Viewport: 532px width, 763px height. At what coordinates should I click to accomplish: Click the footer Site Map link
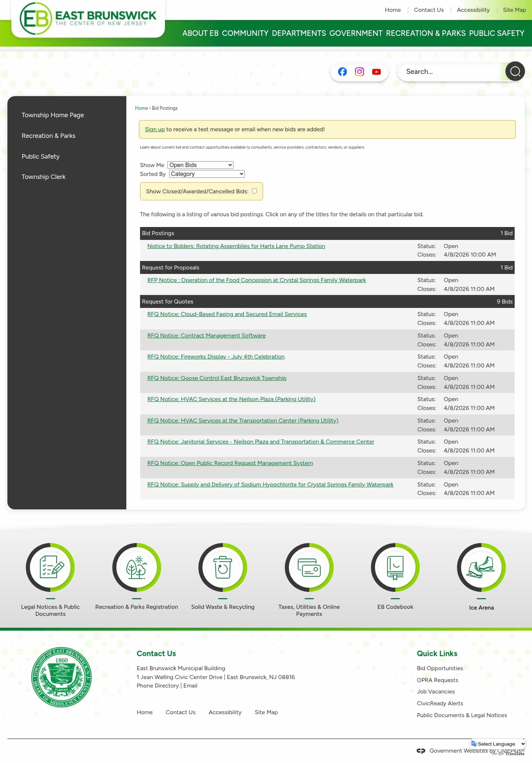point(266,712)
